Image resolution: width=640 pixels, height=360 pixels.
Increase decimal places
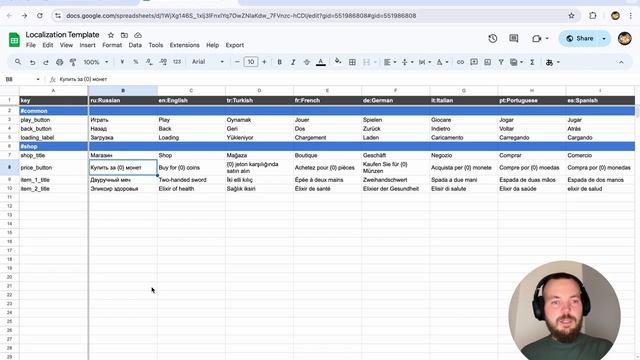163,62
